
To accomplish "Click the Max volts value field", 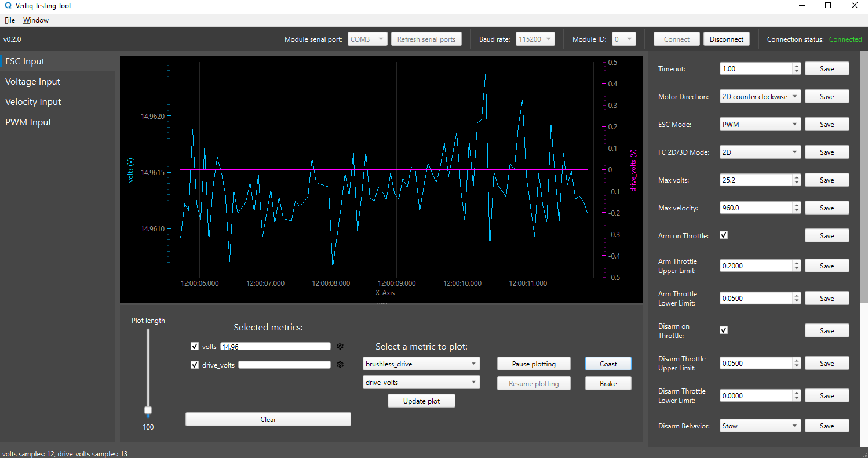I will 756,180.
